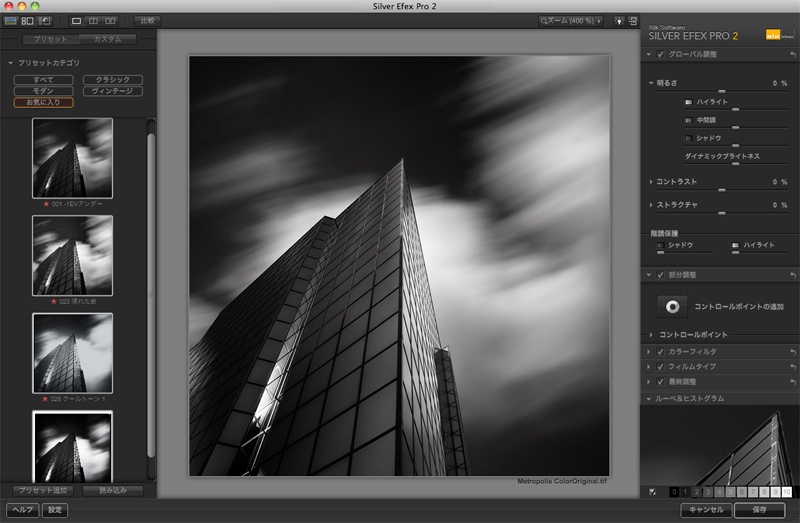Click the add control point circle icon
The height and width of the screenshot is (523, 800).
click(672, 307)
